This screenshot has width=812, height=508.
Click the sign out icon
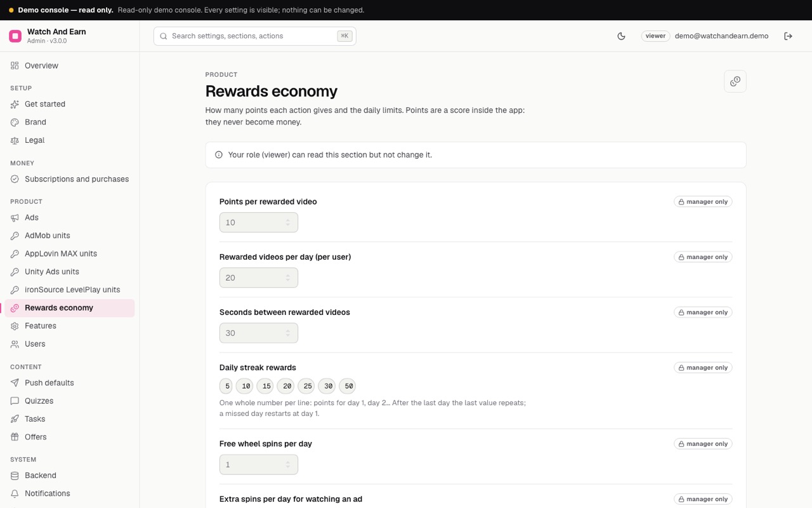pyautogui.click(x=788, y=36)
